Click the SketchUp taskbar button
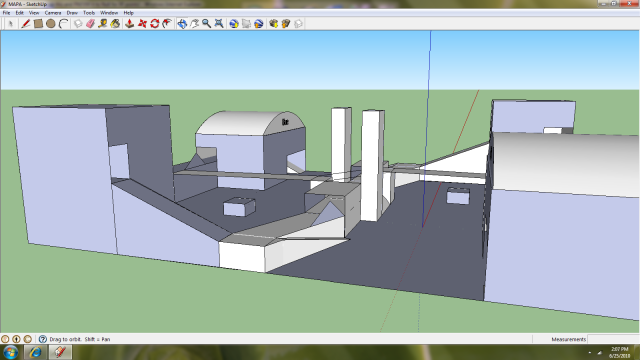The image size is (640, 360). point(60,352)
